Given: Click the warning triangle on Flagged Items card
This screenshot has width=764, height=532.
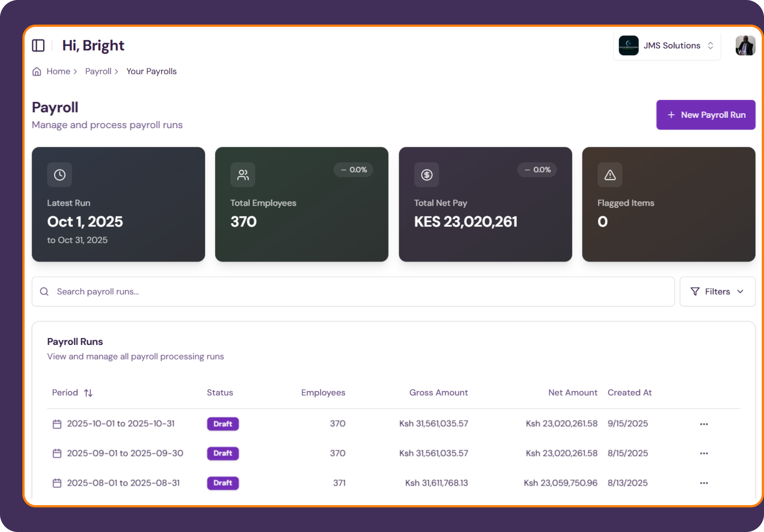Looking at the screenshot, I should pos(610,175).
